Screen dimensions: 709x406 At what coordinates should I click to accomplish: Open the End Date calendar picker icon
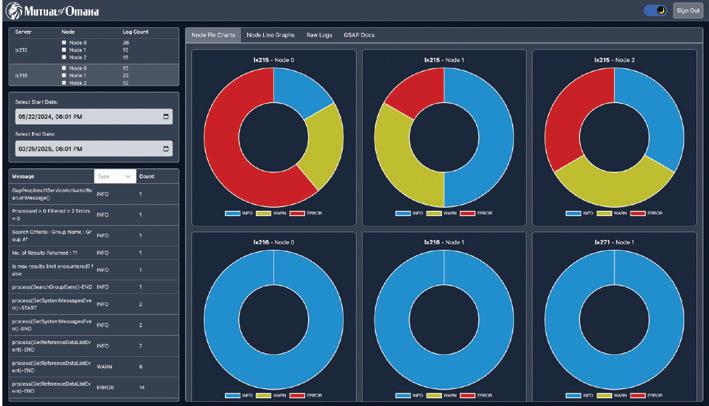(x=165, y=149)
